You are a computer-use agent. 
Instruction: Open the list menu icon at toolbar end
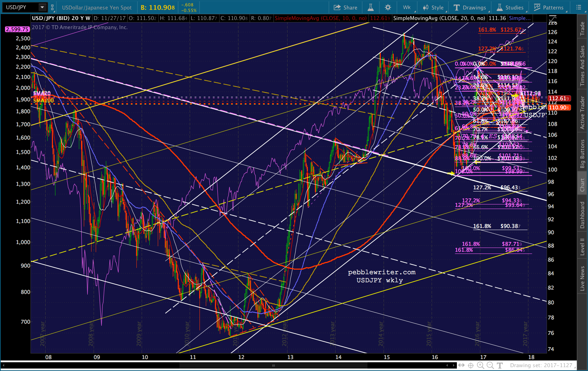(579, 7)
